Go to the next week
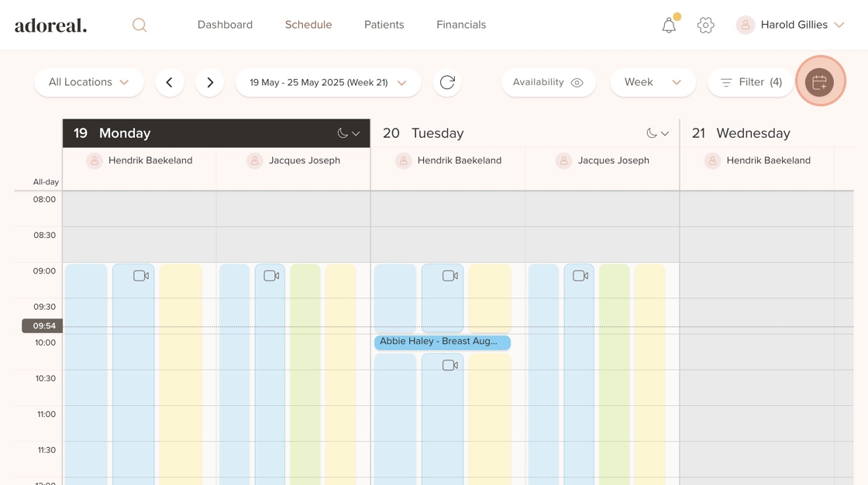 pos(210,82)
